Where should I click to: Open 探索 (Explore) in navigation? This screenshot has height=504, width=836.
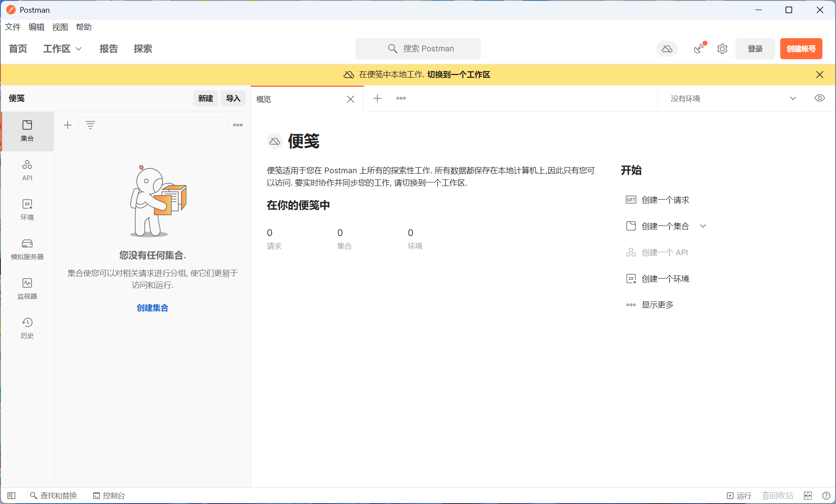(x=143, y=49)
